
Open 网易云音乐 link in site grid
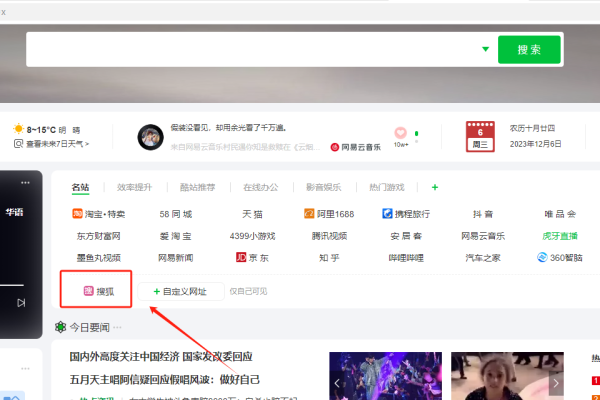pos(483,236)
